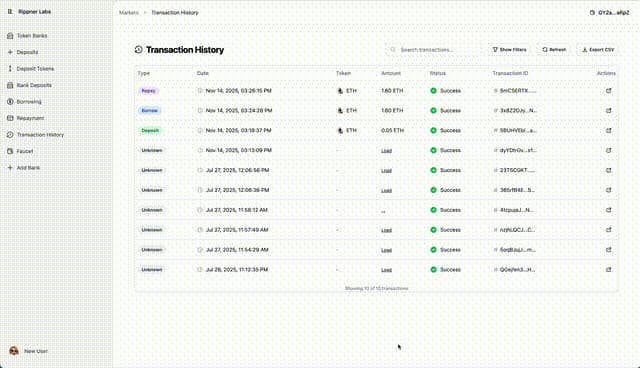Screen dimensions: 640x368
Task: Click the 0.05 ETH amount cell
Action: [x=392, y=131]
